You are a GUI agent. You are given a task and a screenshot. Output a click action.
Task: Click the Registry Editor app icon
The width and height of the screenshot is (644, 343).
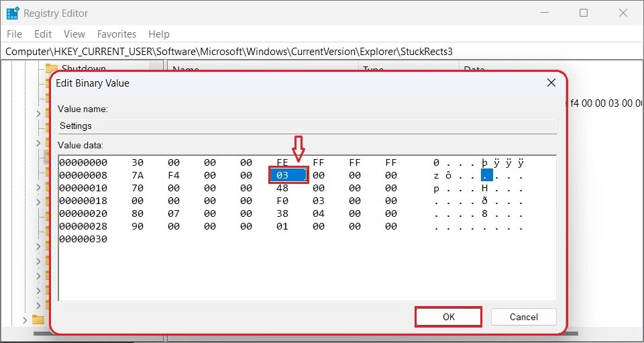pos(13,13)
